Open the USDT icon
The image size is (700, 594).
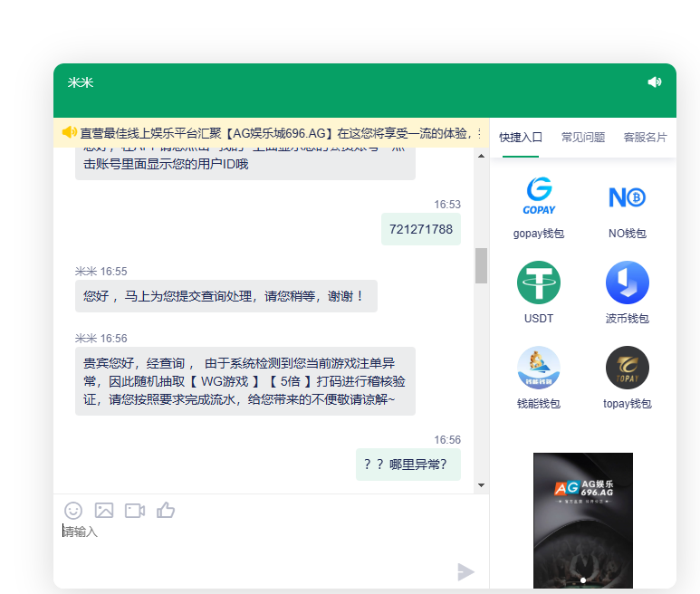coord(539,282)
